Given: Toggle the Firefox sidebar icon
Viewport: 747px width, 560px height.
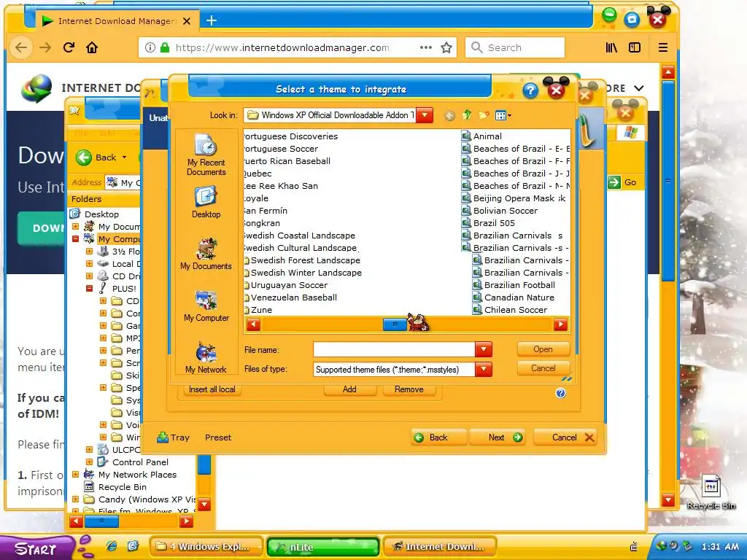Looking at the screenshot, I should 635,47.
